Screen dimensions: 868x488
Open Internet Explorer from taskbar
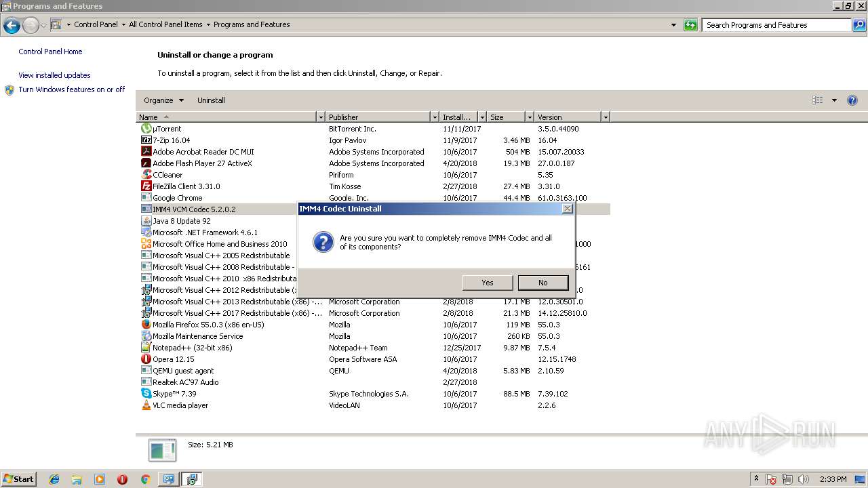54,479
